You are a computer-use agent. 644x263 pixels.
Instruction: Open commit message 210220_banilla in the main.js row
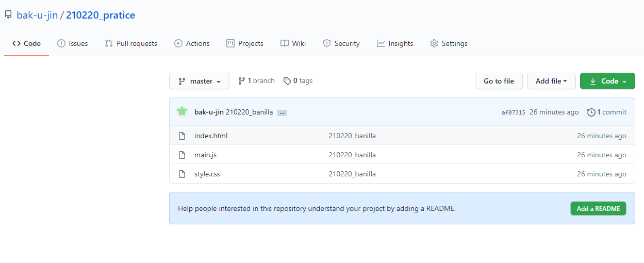click(x=352, y=155)
